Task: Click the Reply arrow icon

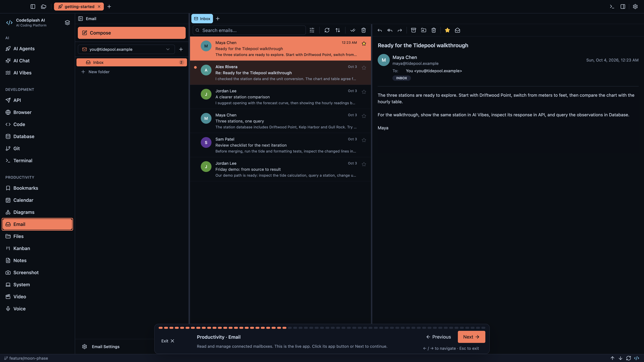Action: point(380,30)
